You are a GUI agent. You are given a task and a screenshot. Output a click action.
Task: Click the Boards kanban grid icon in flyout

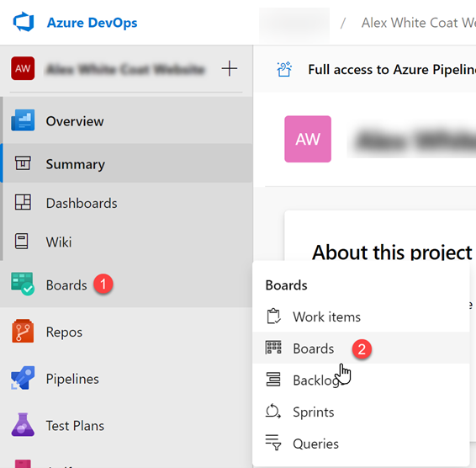click(273, 348)
